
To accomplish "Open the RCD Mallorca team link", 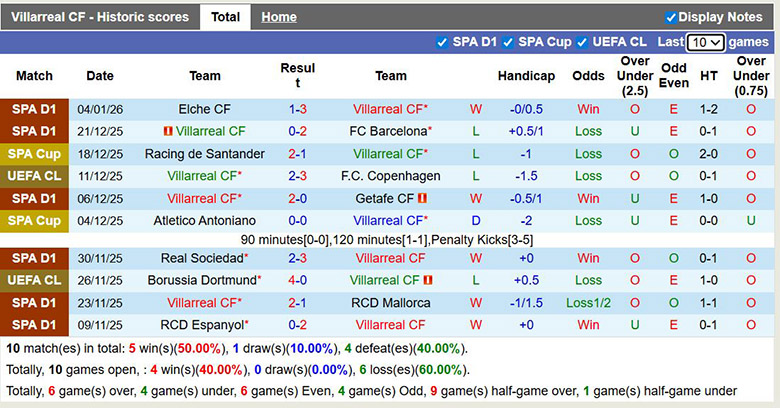I will [390, 302].
